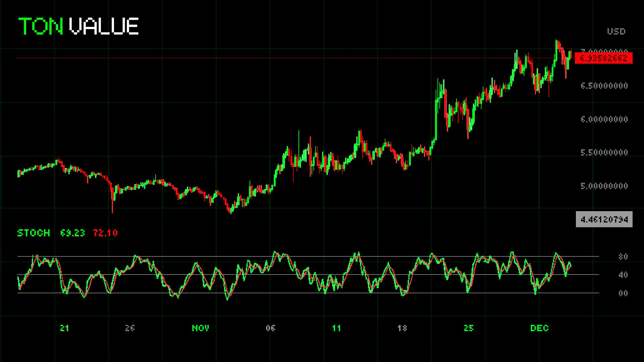Click the date label 25
Image resolution: width=644 pixels, height=362 pixels.
pos(469,328)
